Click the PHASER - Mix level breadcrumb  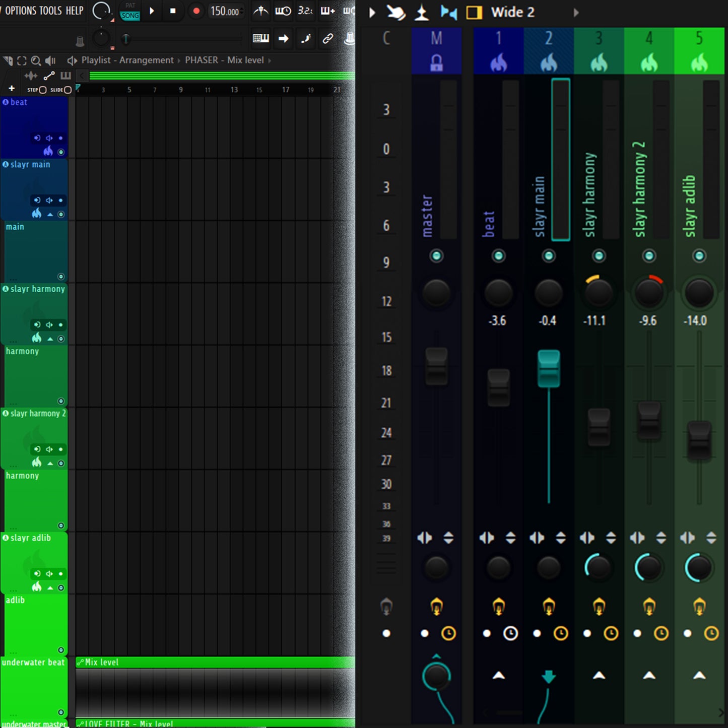coord(225,60)
